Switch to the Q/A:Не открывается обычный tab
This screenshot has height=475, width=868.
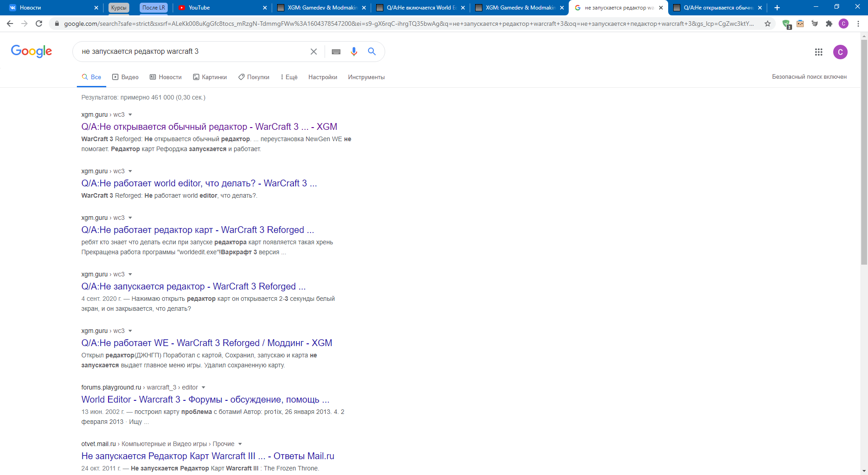pyautogui.click(x=717, y=8)
